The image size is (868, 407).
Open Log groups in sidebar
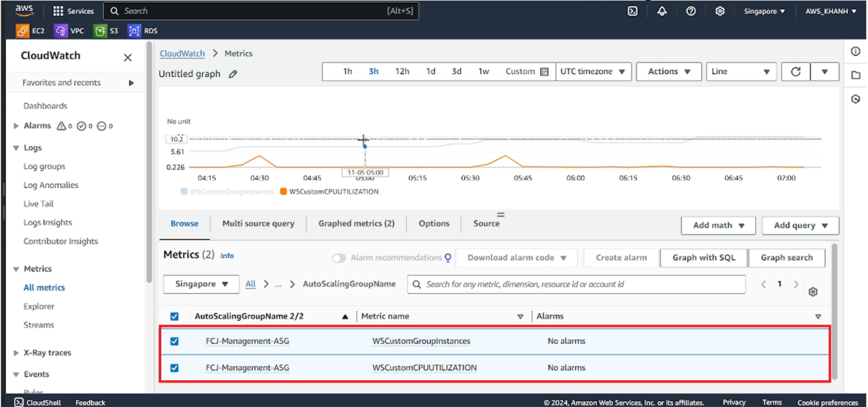[44, 166]
